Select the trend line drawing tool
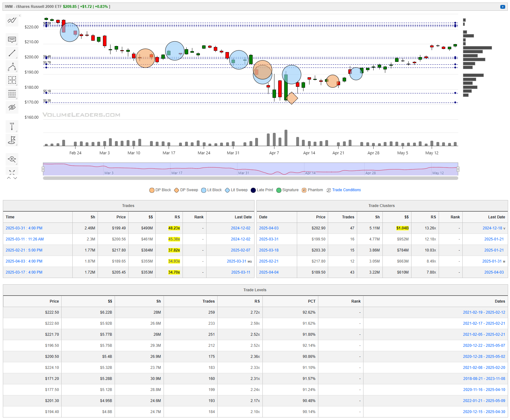510x420 pixels. (12, 53)
